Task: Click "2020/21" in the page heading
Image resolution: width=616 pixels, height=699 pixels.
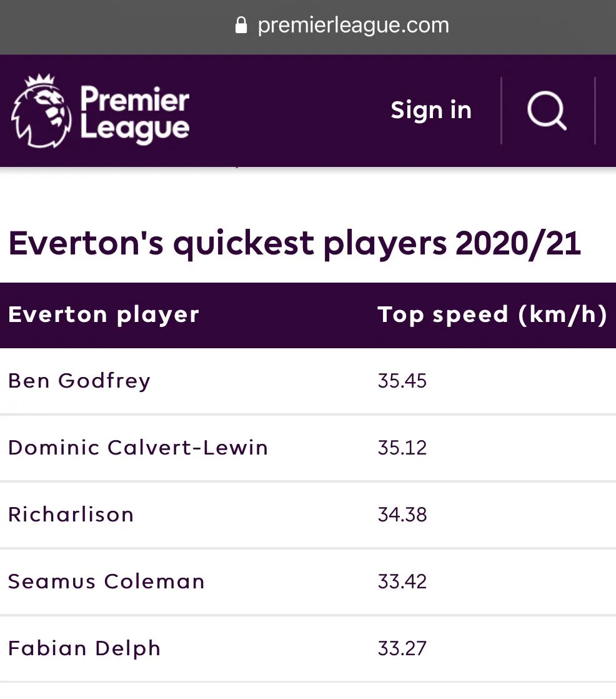Action: click(519, 244)
